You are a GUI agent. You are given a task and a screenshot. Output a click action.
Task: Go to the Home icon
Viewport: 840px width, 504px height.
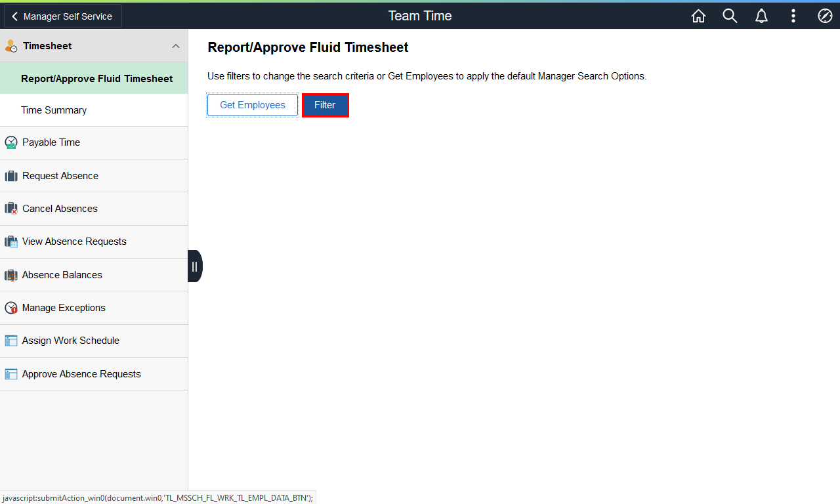[698, 16]
